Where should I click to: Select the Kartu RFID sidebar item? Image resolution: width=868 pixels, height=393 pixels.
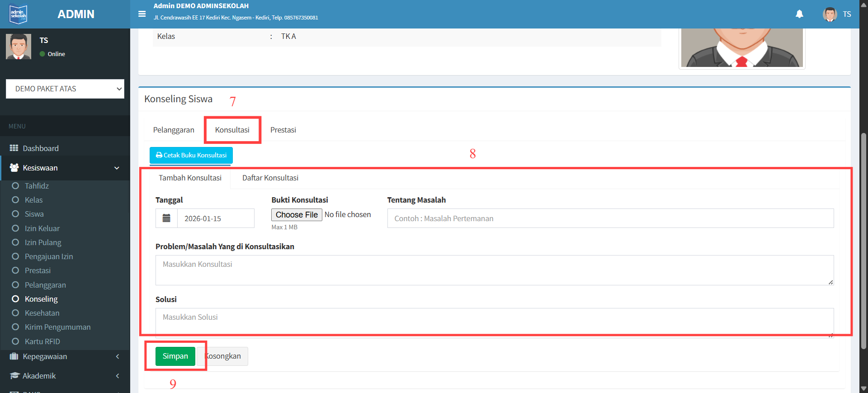coord(42,341)
